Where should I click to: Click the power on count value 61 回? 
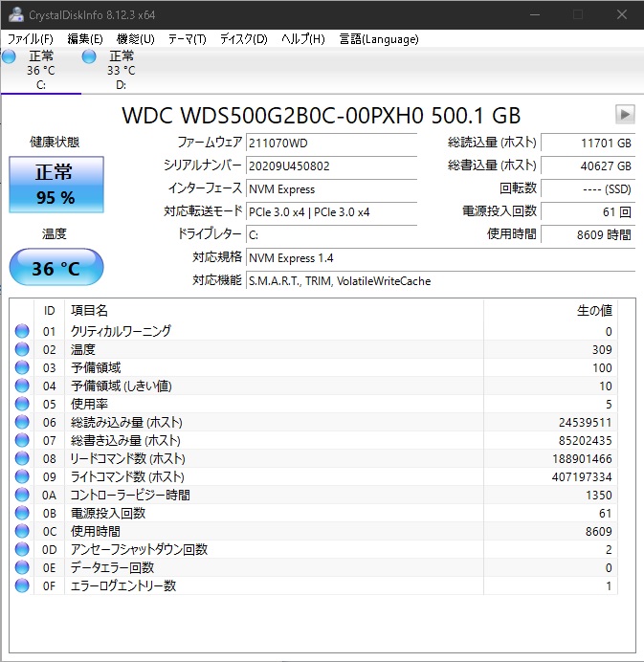point(588,211)
